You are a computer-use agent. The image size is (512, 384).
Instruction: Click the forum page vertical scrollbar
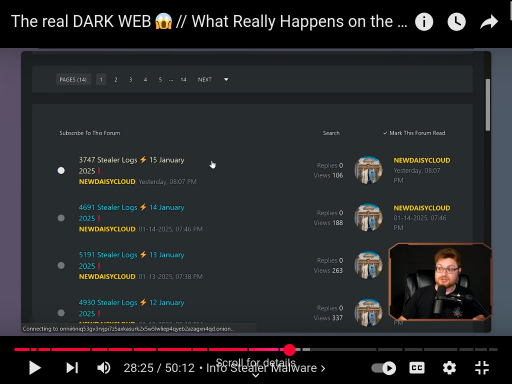point(488,105)
